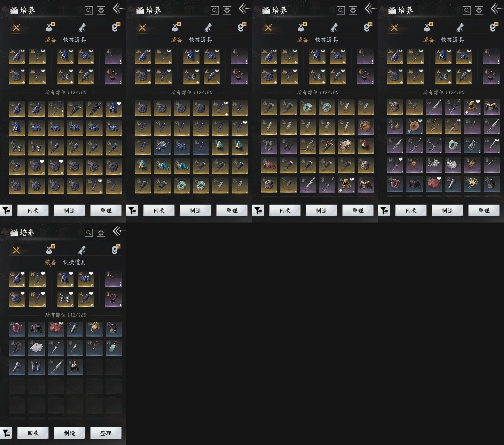Pick white folded cloth in bottom-left panel
The height and width of the screenshot is (445, 504).
(x=36, y=348)
